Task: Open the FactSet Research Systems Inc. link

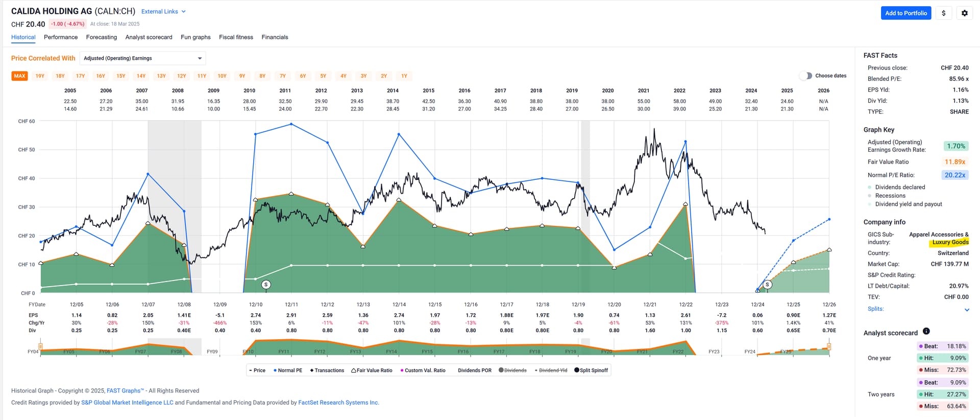Action: click(339, 403)
